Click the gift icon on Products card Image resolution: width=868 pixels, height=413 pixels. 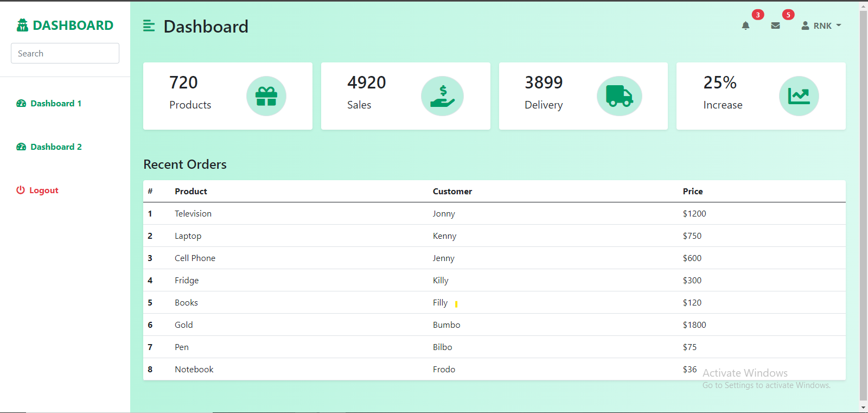266,96
